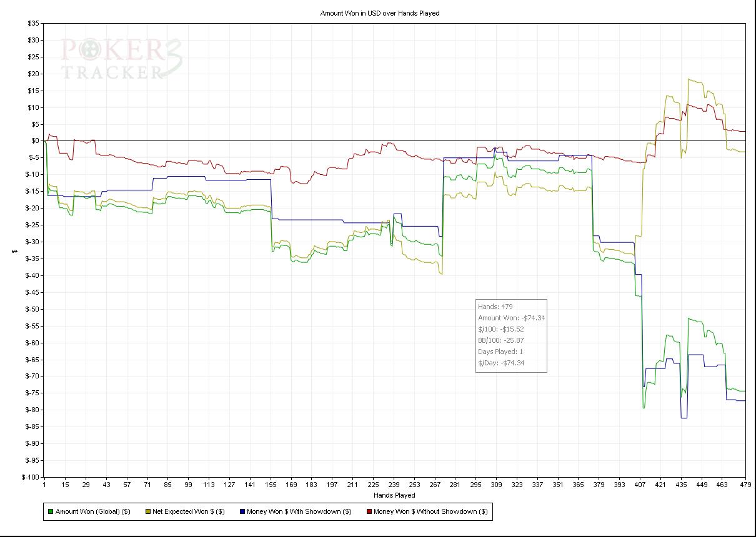Screen dimensions: 756x537
Task: Select the 'Net Expected Won $ ($)' legend label
Action: click(188, 511)
